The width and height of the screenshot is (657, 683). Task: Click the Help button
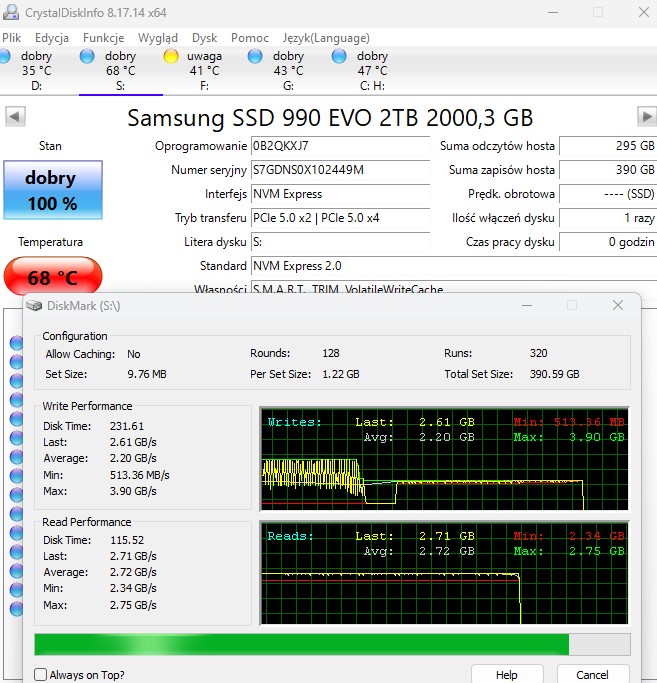tap(506, 675)
